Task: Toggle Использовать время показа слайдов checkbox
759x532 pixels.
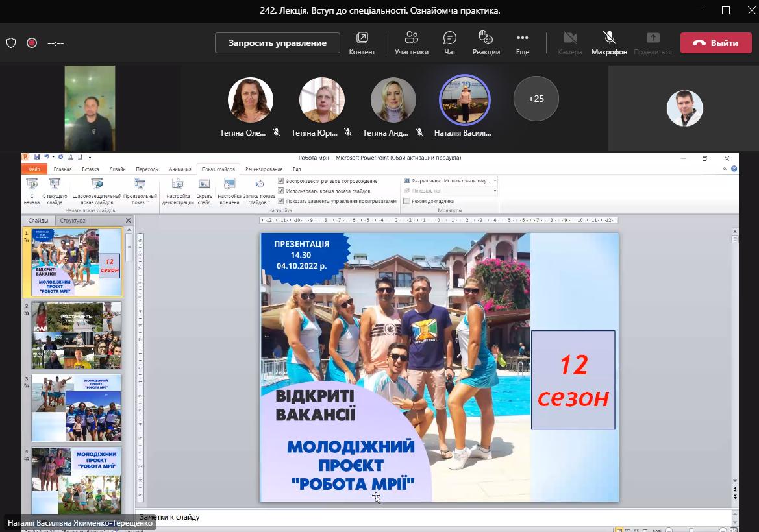Action: pyautogui.click(x=280, y=191)
